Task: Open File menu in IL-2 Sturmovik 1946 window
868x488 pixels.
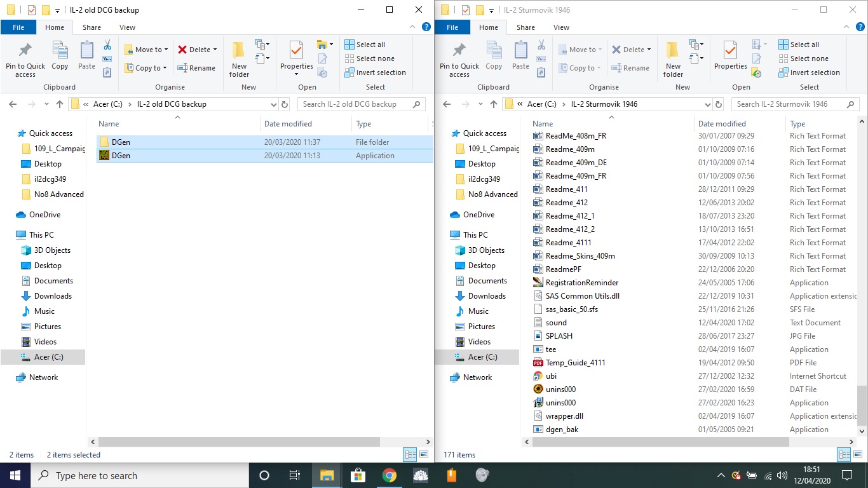Action: [x=452, y=27]
